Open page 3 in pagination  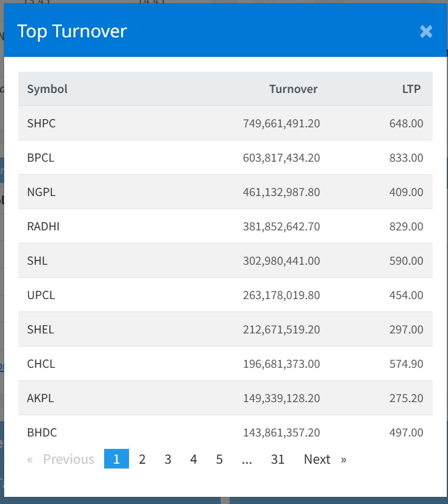click(168, 459)
